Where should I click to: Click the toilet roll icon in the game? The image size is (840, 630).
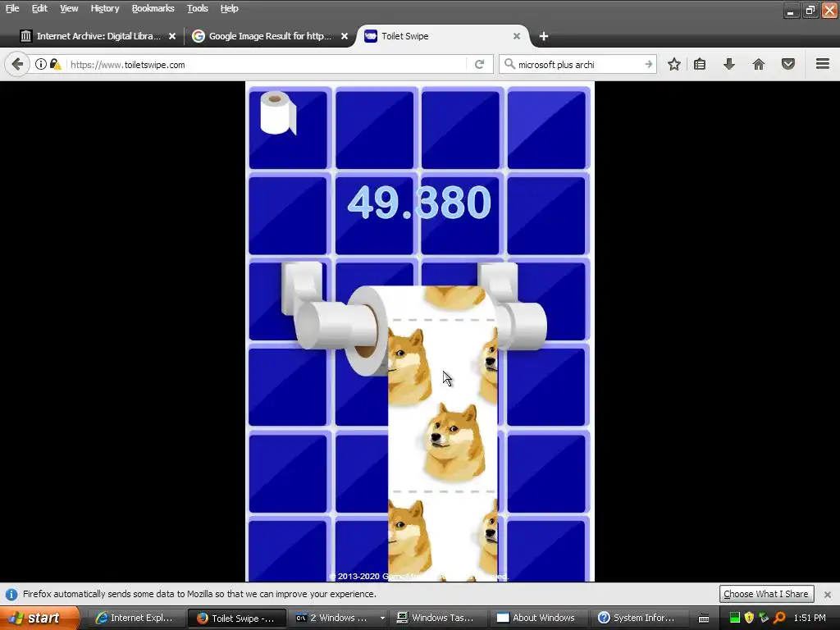[x=278, y=112]
